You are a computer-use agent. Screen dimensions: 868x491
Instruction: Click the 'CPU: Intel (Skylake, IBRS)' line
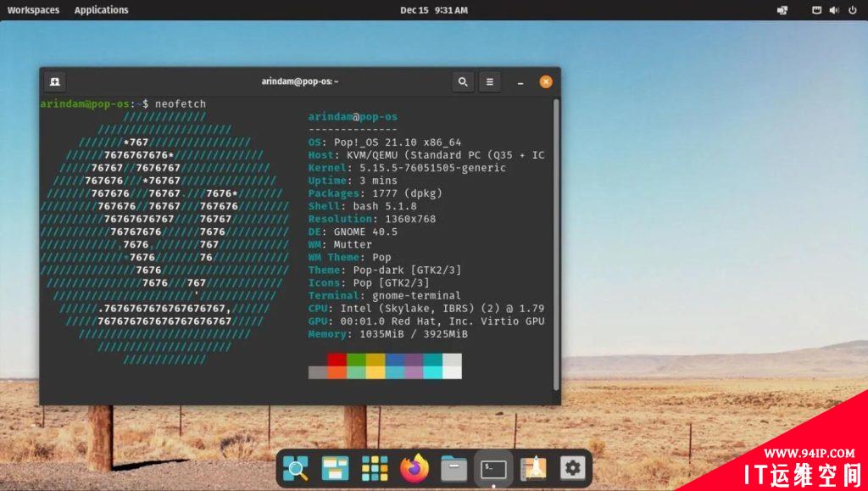(426, 309)
